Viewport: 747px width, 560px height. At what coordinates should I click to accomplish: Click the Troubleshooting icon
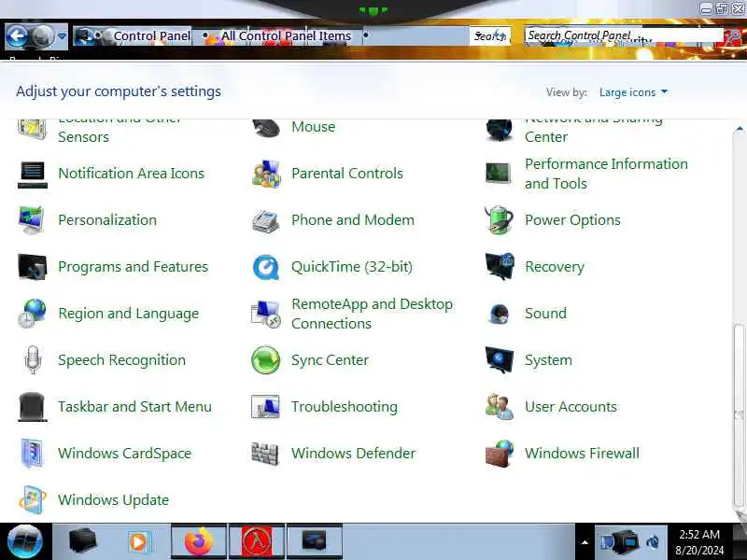pos(265,407)
